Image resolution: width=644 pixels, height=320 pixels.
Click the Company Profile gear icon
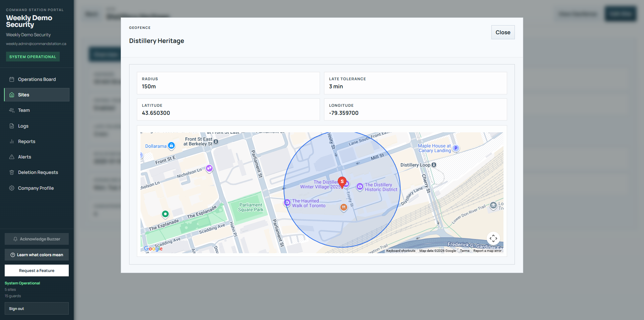12,188
